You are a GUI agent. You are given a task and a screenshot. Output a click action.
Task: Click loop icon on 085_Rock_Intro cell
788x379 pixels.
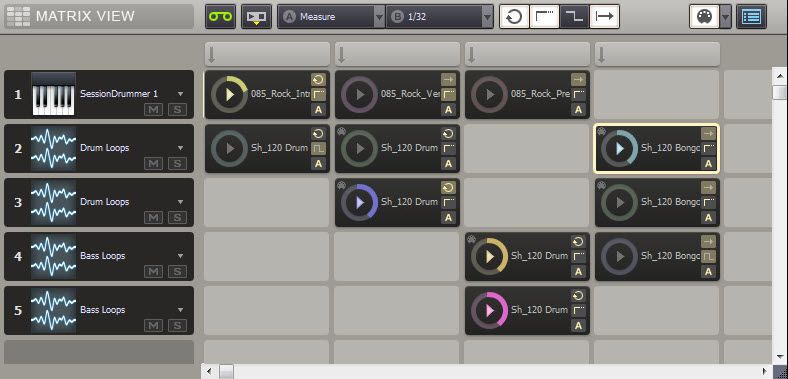(318, 79)
